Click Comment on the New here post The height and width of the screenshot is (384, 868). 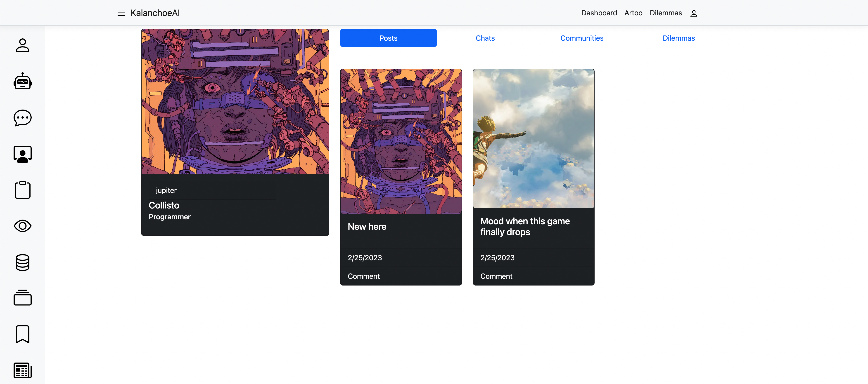(364, 276)
